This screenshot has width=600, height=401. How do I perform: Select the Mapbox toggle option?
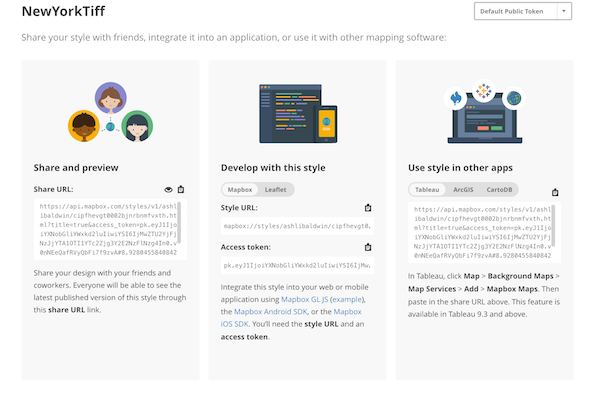pos(240,189)
